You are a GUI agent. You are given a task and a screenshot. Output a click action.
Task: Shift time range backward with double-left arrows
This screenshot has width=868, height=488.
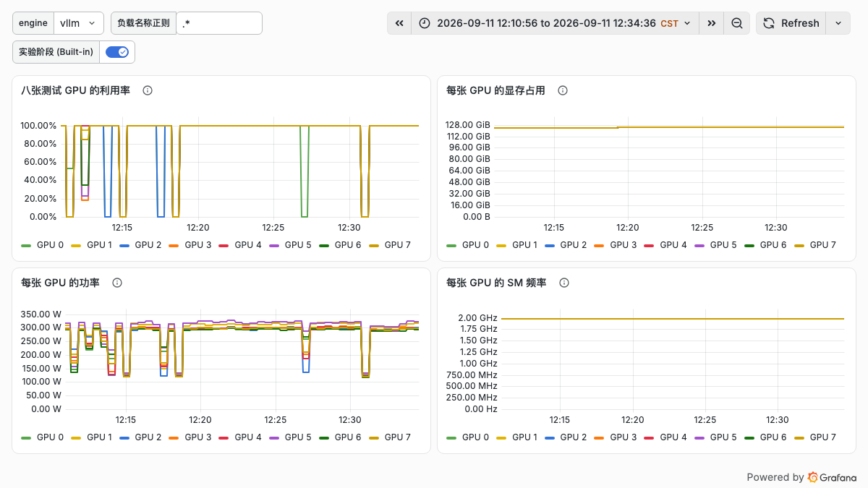pyautogui.click(x=399, y=23)
